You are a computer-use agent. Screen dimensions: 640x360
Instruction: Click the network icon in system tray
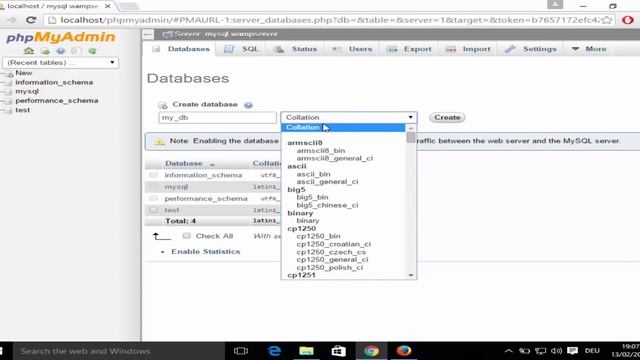tap(540, 351)
